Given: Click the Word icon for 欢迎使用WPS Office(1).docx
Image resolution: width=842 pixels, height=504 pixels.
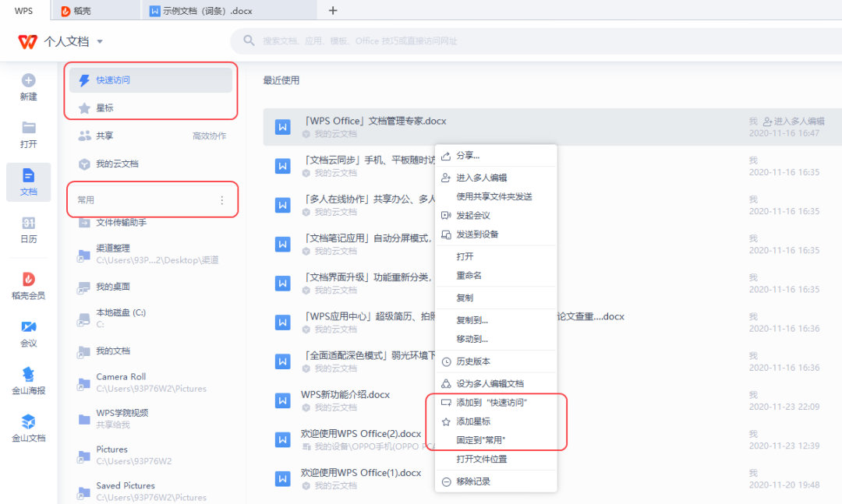Looking at the screenshot, I should coord(282,479).
